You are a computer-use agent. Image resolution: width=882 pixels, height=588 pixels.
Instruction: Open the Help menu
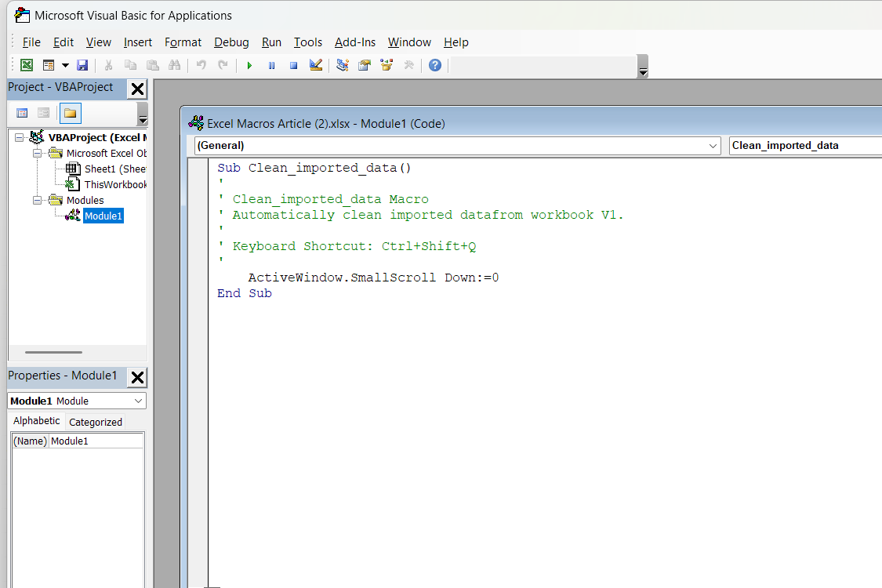click(x=456, y=42)
